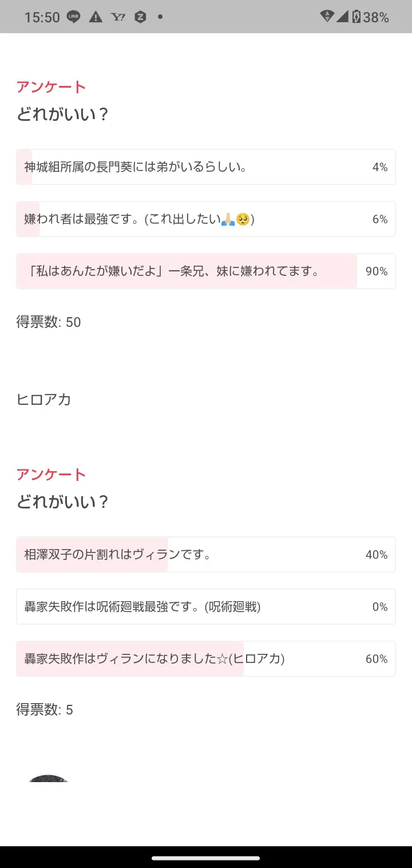Choose 「私はあんたが嫌いだよ」一条兄 poll option
The width and height of the screenshot is (412, 868).
click(x=205, y=271)
